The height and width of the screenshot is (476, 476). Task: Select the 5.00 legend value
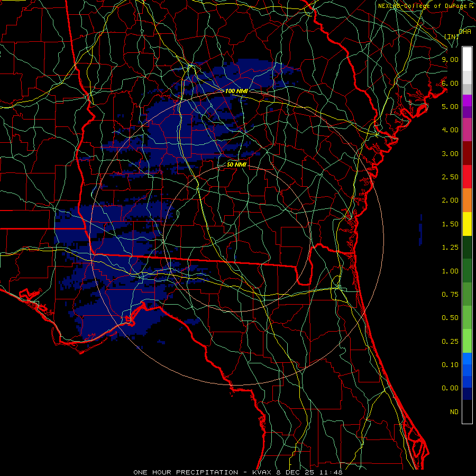(450, 106)
